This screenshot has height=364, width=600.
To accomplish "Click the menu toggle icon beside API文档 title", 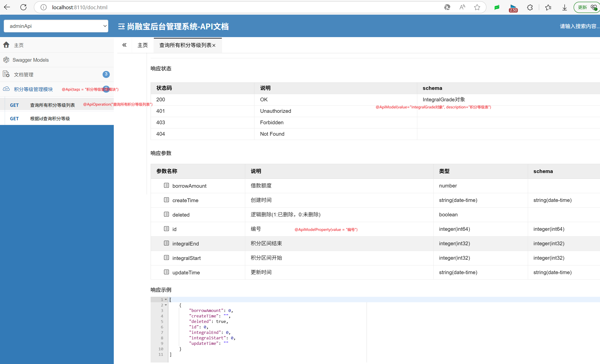I will (121, 26).
